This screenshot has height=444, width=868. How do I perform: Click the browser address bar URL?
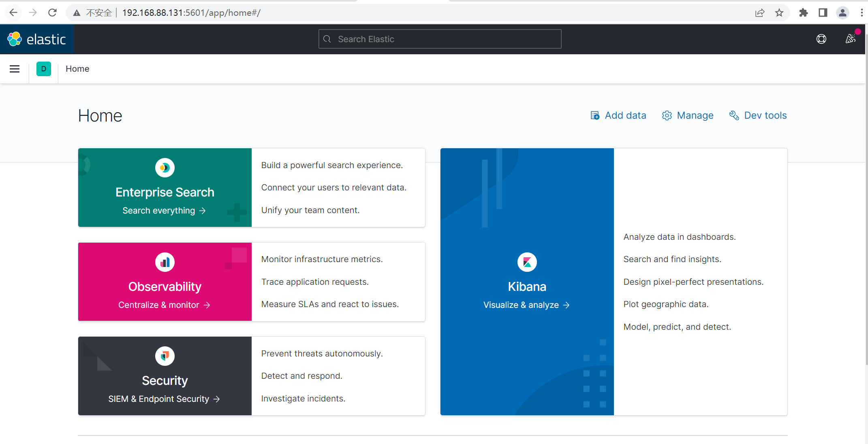191,13
